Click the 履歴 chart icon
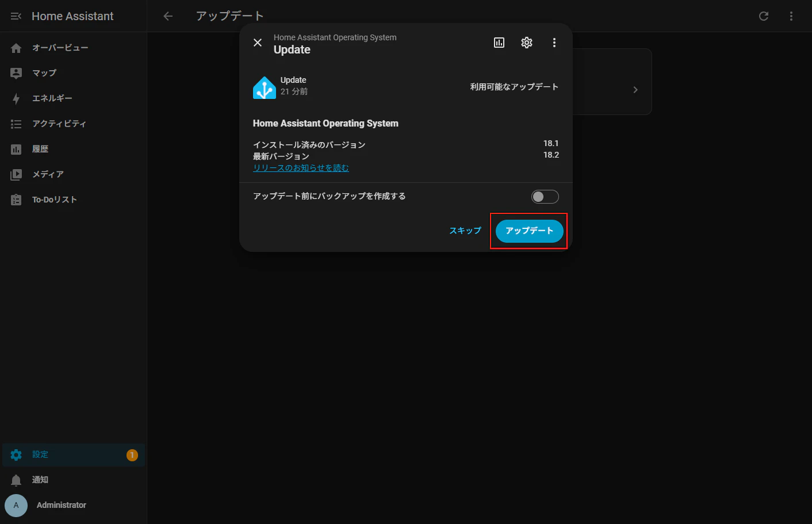This screenshot has height=524, width=812. point(16,149)
